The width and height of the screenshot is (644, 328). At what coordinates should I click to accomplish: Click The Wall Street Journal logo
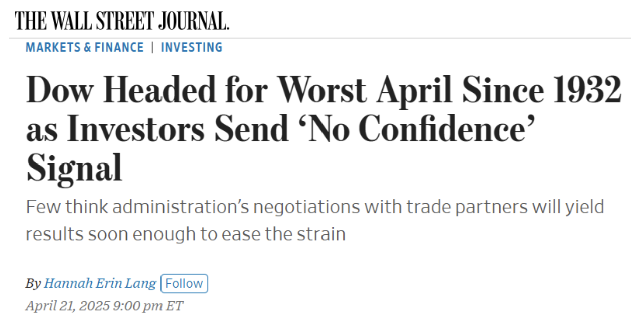[122, 20]
